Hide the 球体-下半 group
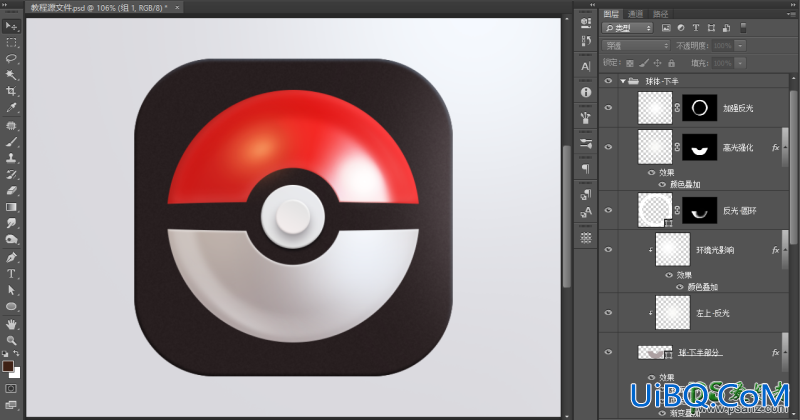Image resolution: width=800 pixels, height=420 pixels. pyautogui.click(x=608, y=81)
